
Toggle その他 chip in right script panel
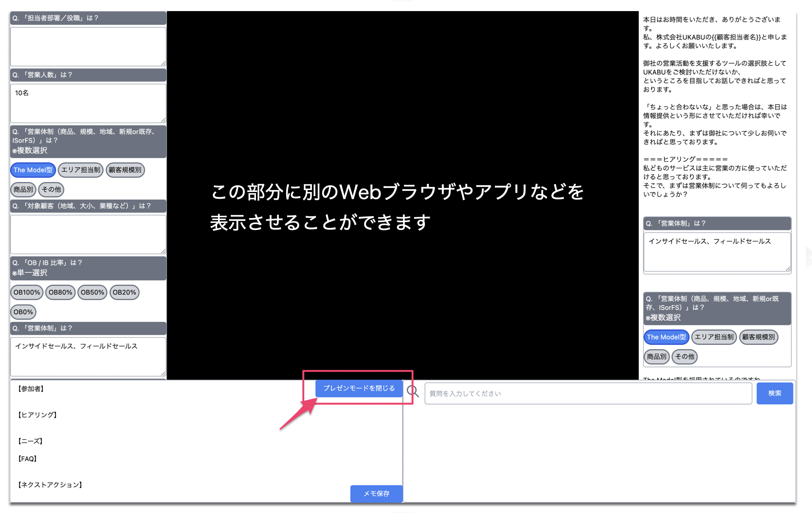[685, 357]
